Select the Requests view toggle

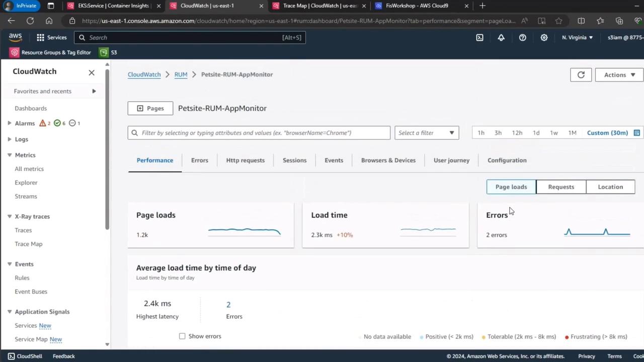(560, 187)
